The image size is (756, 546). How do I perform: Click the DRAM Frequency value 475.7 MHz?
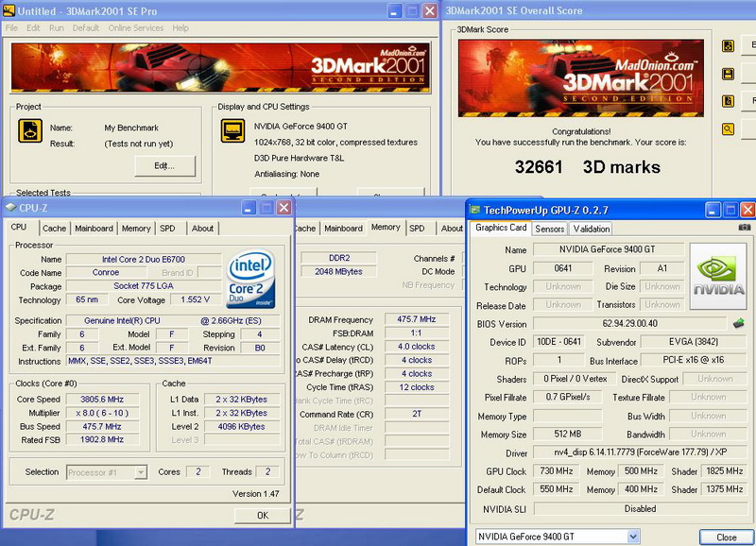[x=417, y=319]
